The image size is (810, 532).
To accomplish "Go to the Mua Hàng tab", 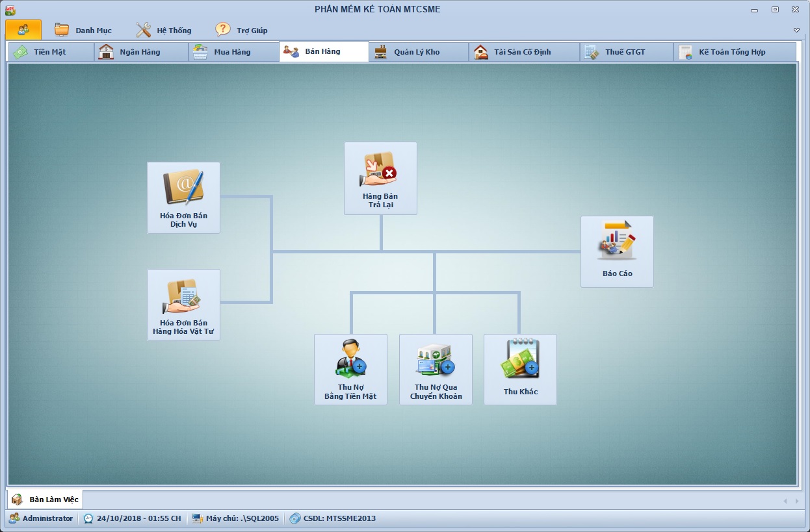I will 232,52.
